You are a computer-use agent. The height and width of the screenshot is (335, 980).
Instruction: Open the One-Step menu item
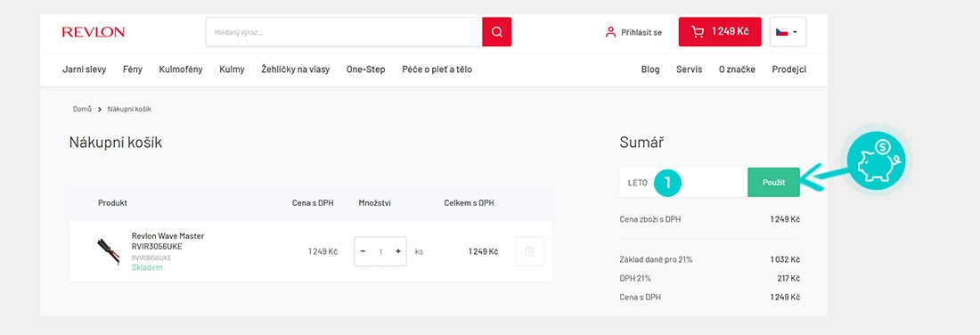365,69
